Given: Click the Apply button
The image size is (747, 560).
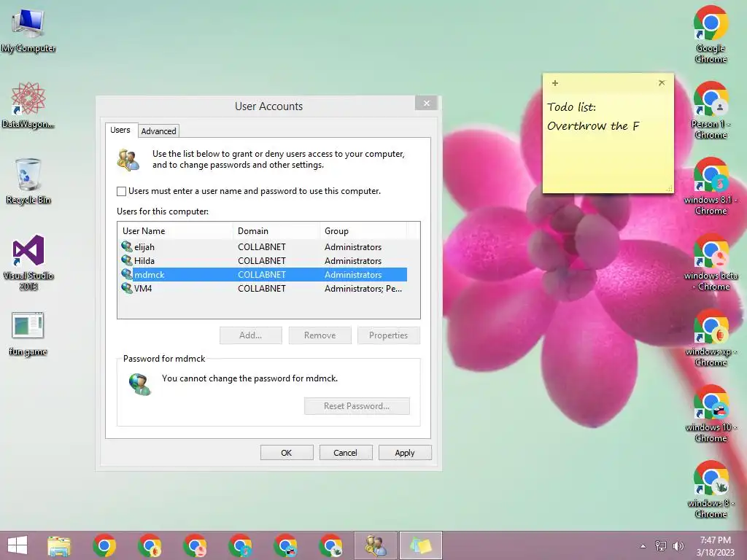Looking at the screenshot, I should (x=404, y=452).
